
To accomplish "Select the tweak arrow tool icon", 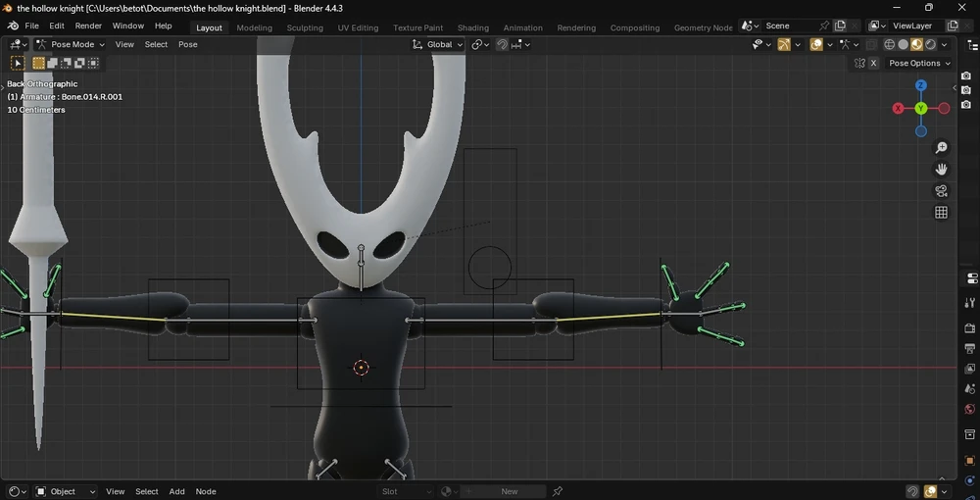I will (17, 63).
